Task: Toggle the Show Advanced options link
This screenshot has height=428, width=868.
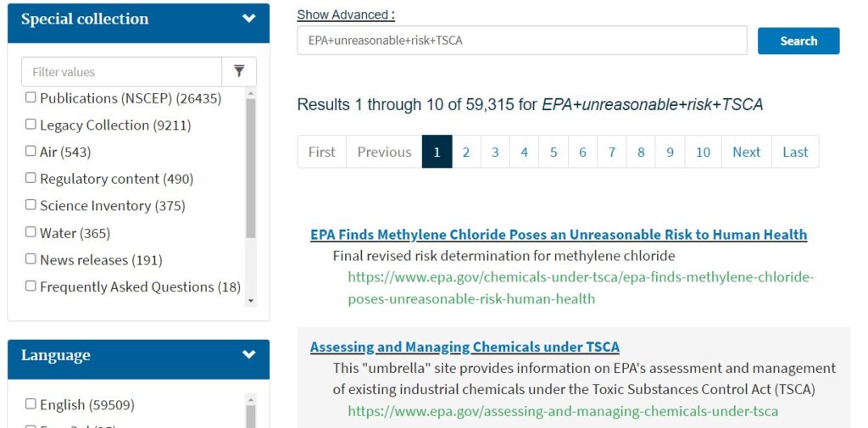Action: [x=346, y=15]
